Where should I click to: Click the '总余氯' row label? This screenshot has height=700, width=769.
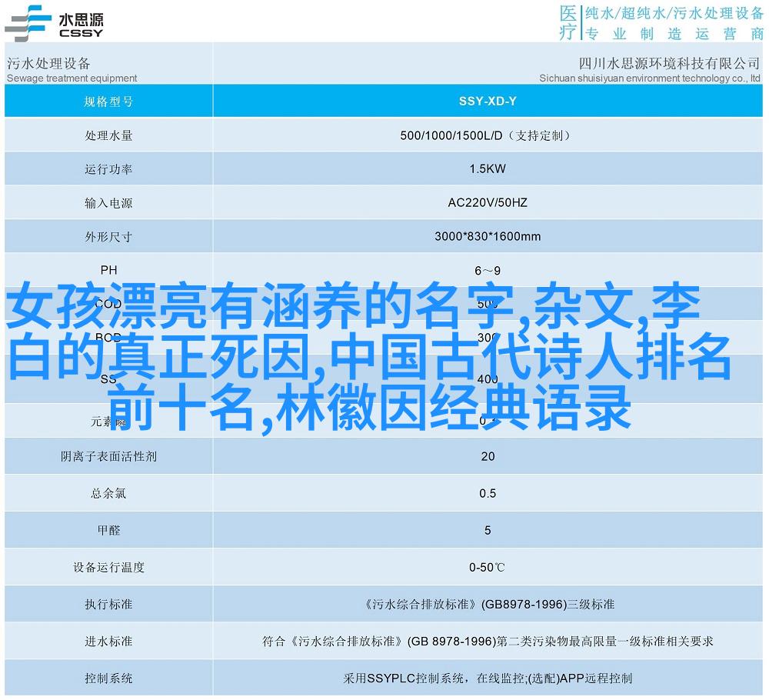[x=108, y=493]
